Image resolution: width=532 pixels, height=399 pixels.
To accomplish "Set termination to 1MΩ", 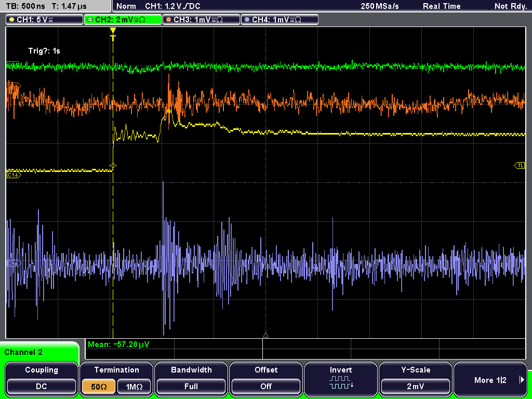I will pos(134,387).
